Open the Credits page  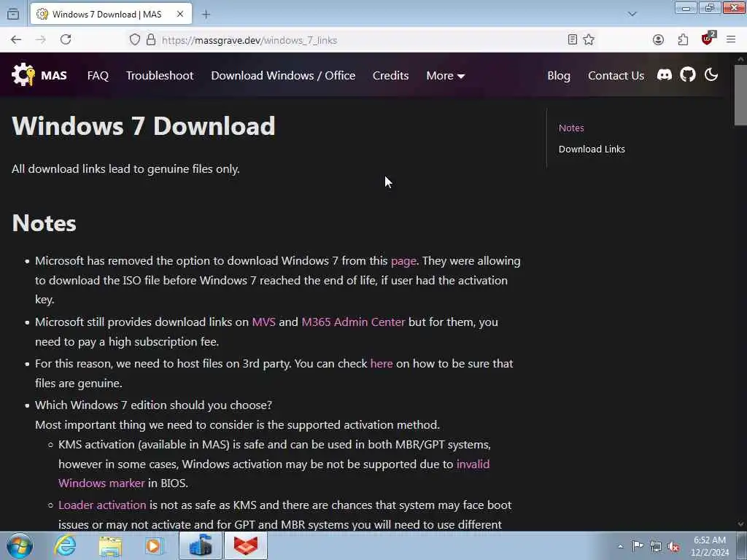pyautogui.click(x=391, y=75)
